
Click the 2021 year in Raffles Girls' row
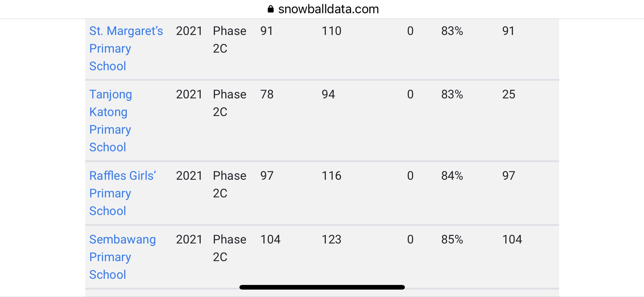coord(189,176)
